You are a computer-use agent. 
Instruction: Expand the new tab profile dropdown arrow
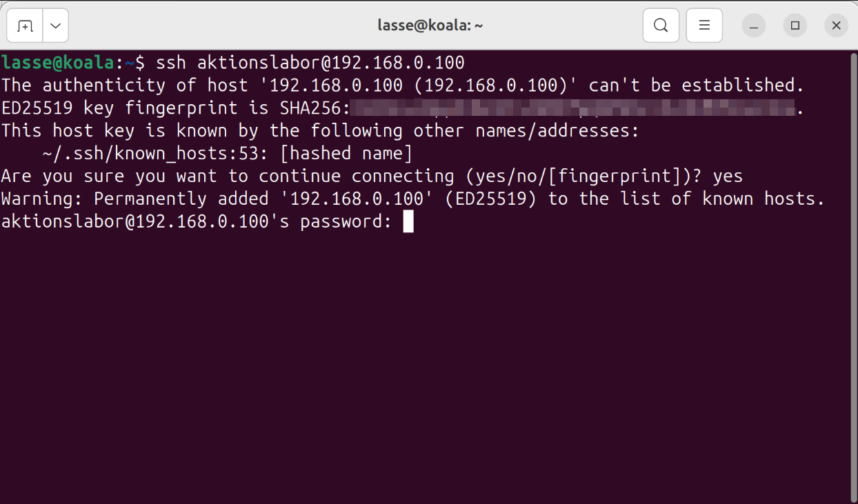pos(55,26)
